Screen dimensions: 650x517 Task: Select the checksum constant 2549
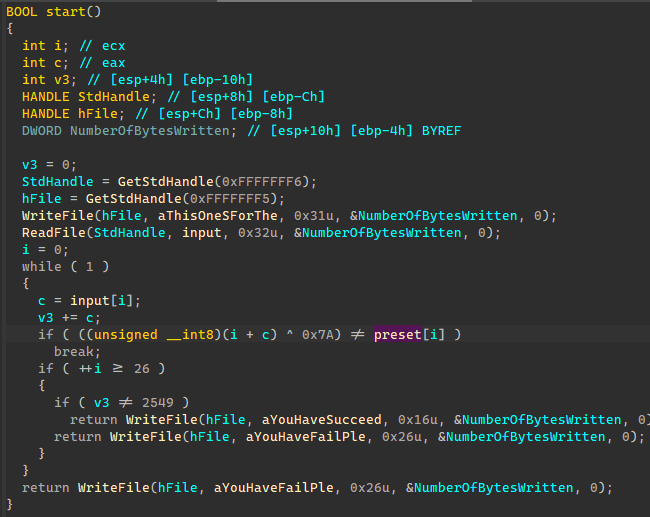coord(158,403)
